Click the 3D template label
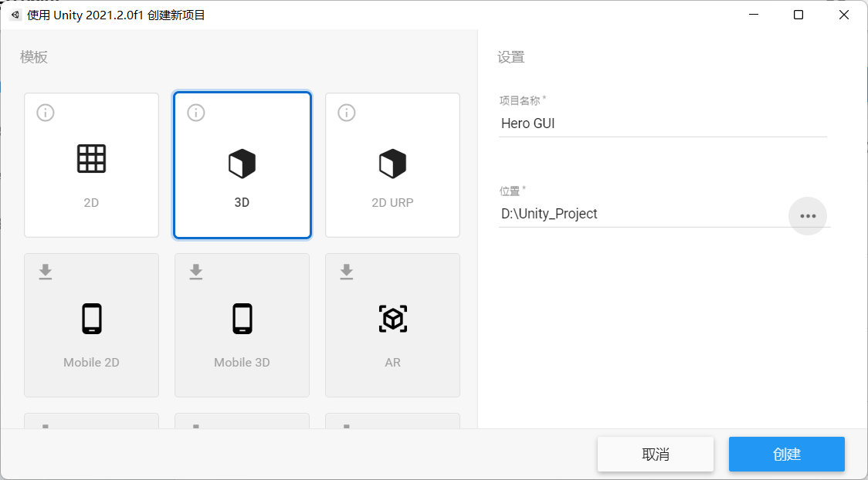Screen dimensions: 868x480 point(242,203)
